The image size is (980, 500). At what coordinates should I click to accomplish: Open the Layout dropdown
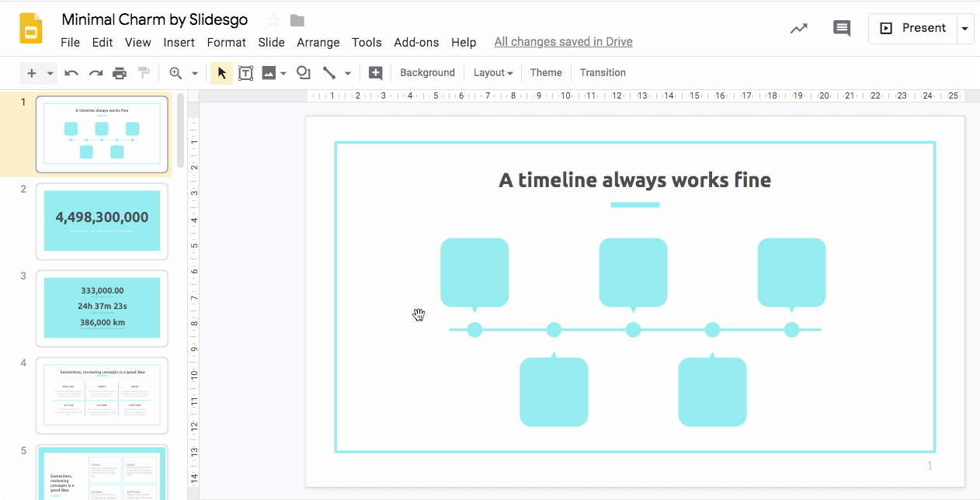coord(493,73)
